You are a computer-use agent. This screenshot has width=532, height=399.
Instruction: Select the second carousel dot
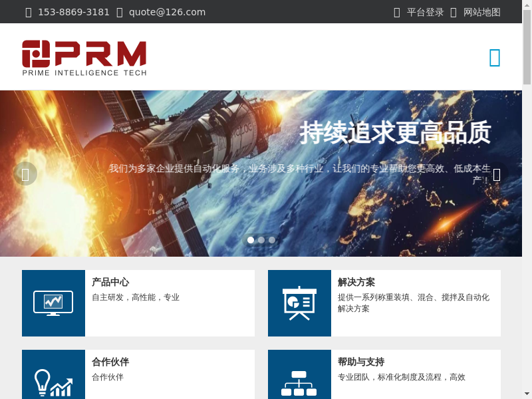point(261,240)
